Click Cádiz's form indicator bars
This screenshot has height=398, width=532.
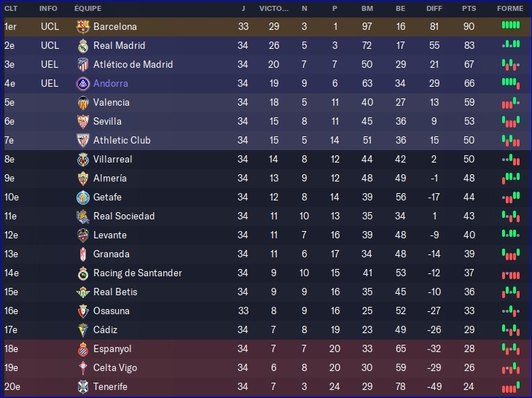click(510, 329)
